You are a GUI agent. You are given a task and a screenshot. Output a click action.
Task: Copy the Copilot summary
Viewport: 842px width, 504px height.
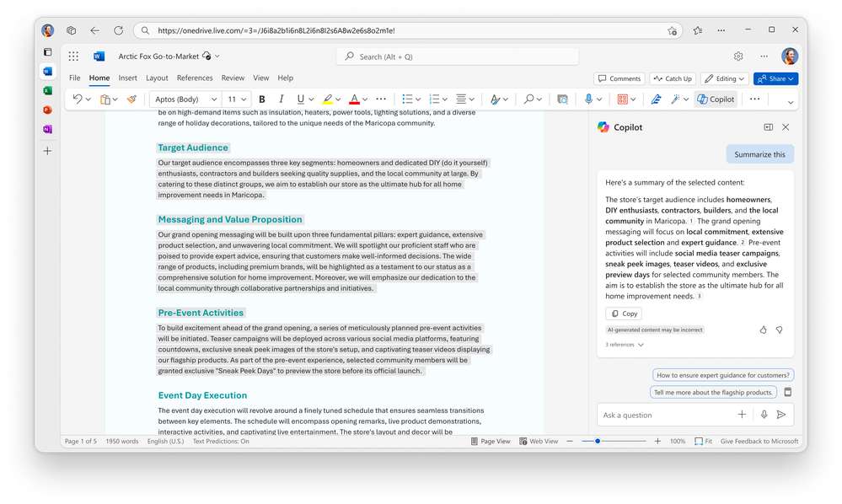pyautogui.click(x=624, y=314)
